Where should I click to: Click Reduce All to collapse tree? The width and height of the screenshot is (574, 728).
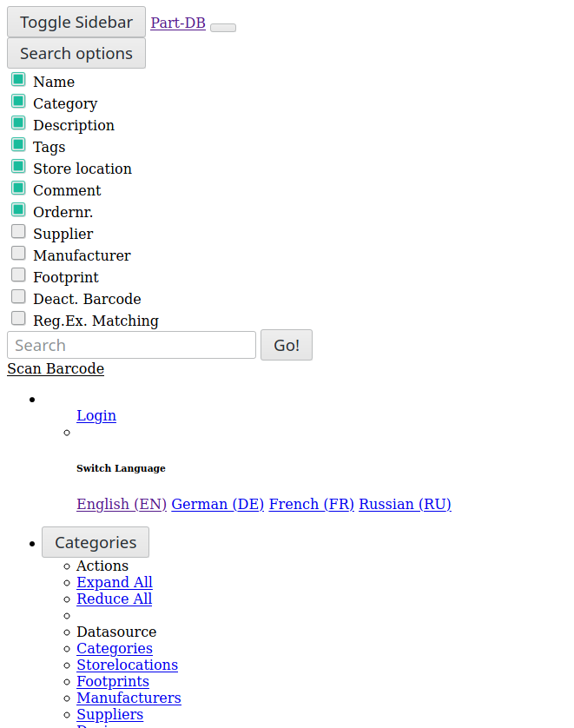[x=115, y=599]
